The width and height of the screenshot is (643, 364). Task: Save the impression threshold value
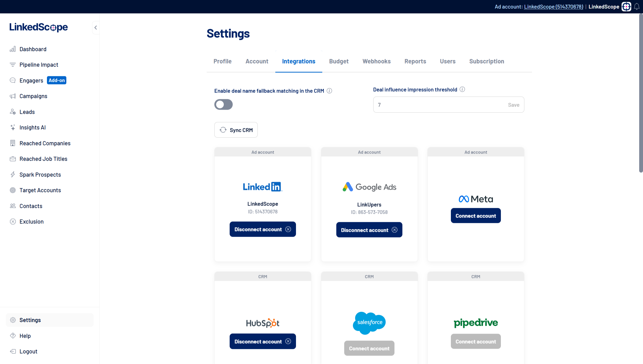514,105
